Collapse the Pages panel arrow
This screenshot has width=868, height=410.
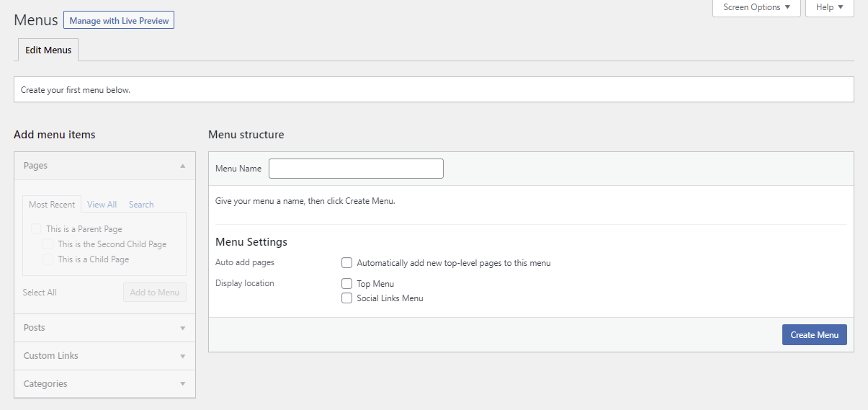click(x=182, y=166)
